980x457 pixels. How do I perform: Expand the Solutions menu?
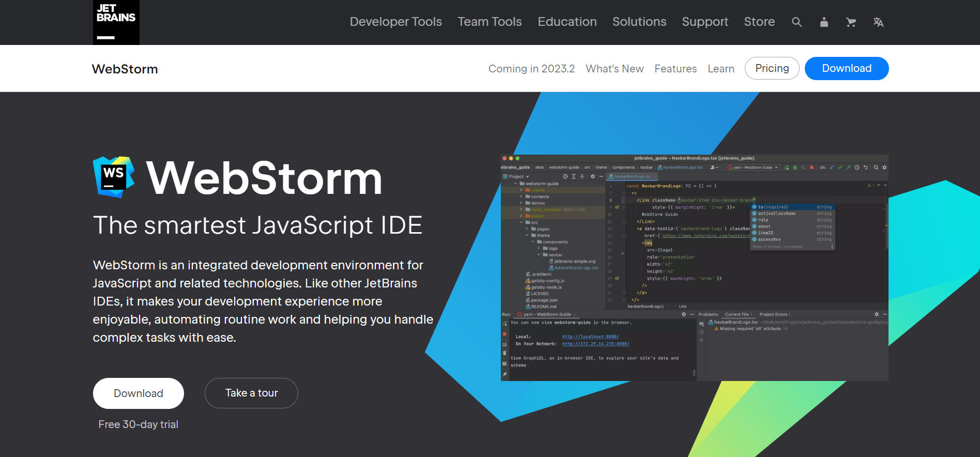pyautogui.click(x=639, y=22)
